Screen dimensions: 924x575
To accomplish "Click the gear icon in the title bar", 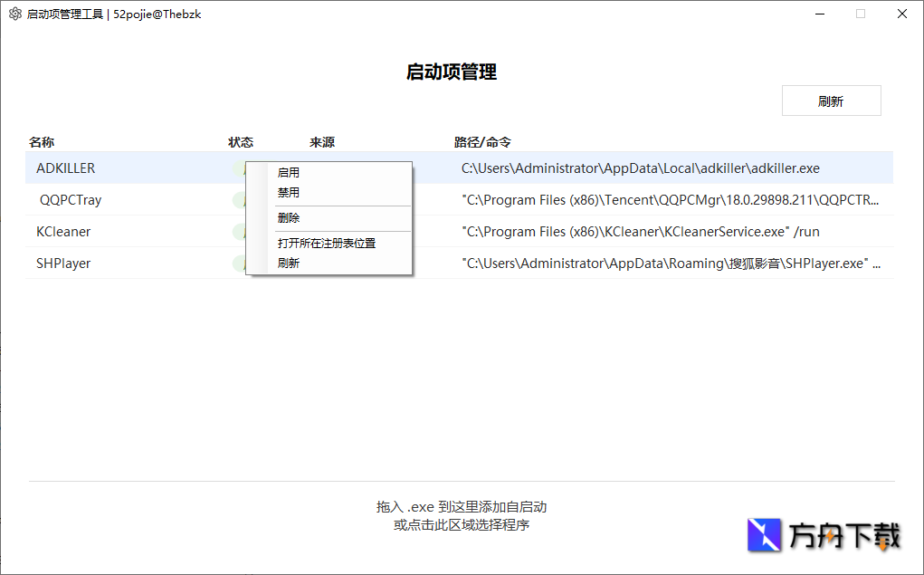I will tap(14, 14).
